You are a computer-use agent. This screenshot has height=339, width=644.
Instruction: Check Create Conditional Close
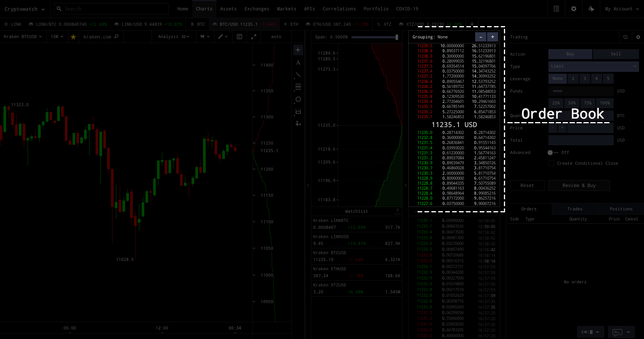[x=551, y=163]
